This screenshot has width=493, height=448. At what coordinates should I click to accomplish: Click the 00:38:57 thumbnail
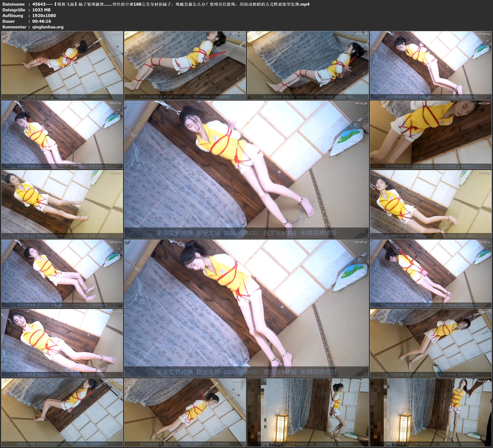tap(185, 412)
